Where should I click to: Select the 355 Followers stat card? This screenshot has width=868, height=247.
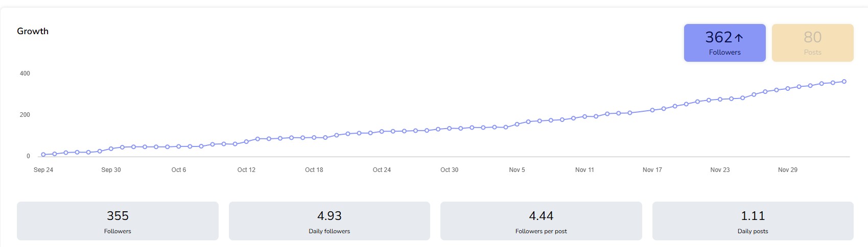[x=118, y=221]
